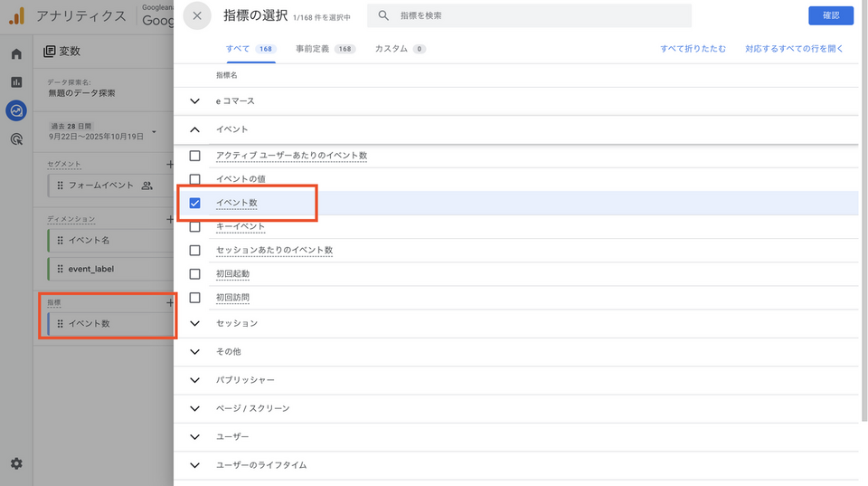Image resolution: width=868 pixels, height=486 pixels.
Task: Open Admin settings gear icon
Action: tap(16, 463)
